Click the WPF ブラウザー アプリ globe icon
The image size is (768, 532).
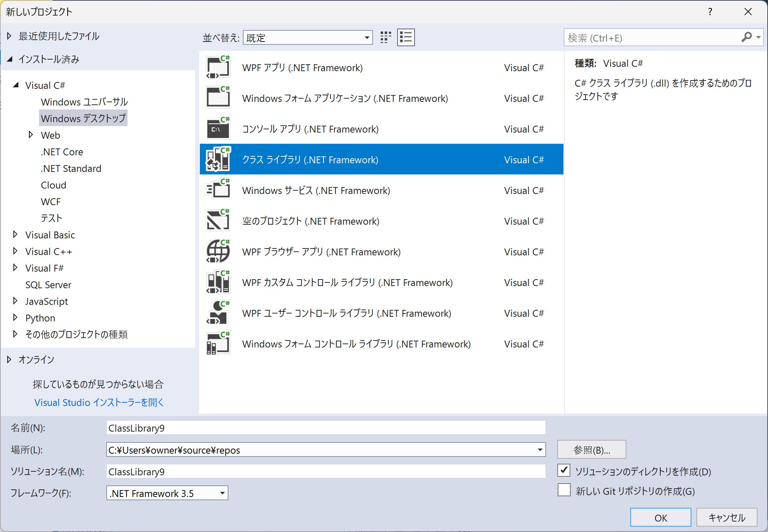(x=218, y=251)
